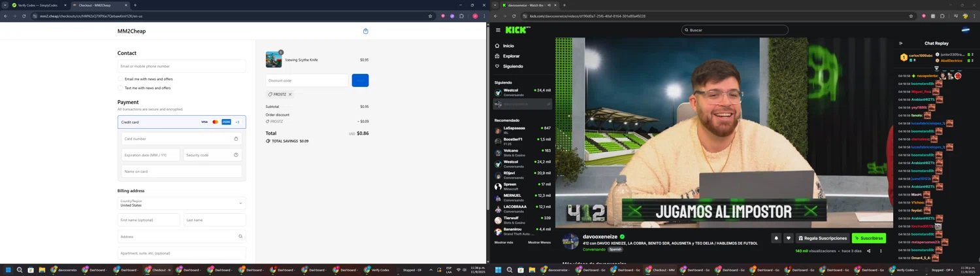Click the Kick Buscar search box
The image size is (980, 276).
coord(734,30)
